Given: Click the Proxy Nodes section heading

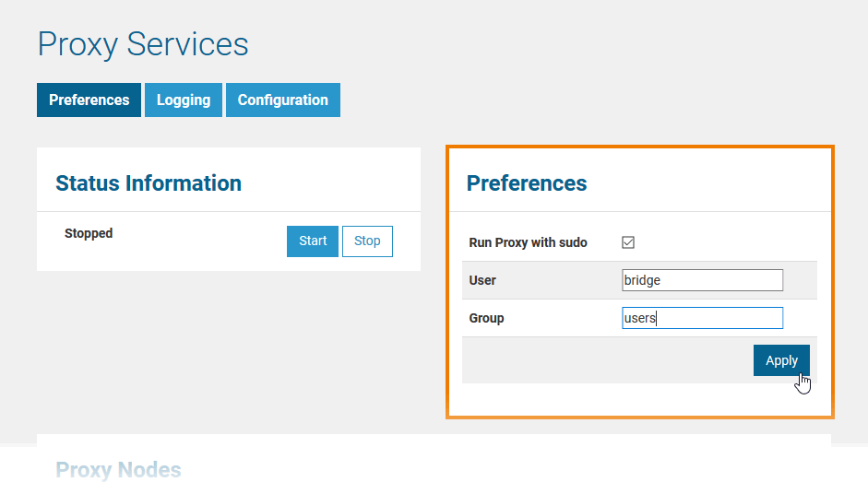Looking at the screenshot, I should [x=118, y=471].
